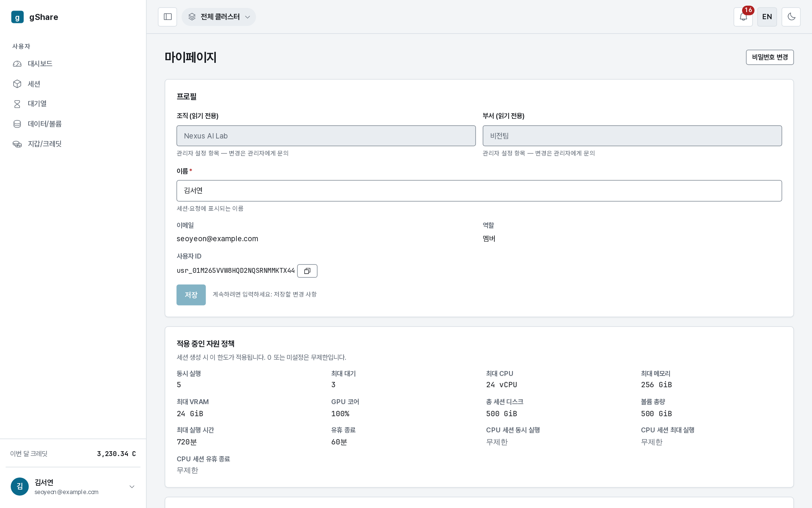Click the 마이페이지 page heading
Image resolution: width=812 pixels, height=508 pixels.
tap(191, 57)
